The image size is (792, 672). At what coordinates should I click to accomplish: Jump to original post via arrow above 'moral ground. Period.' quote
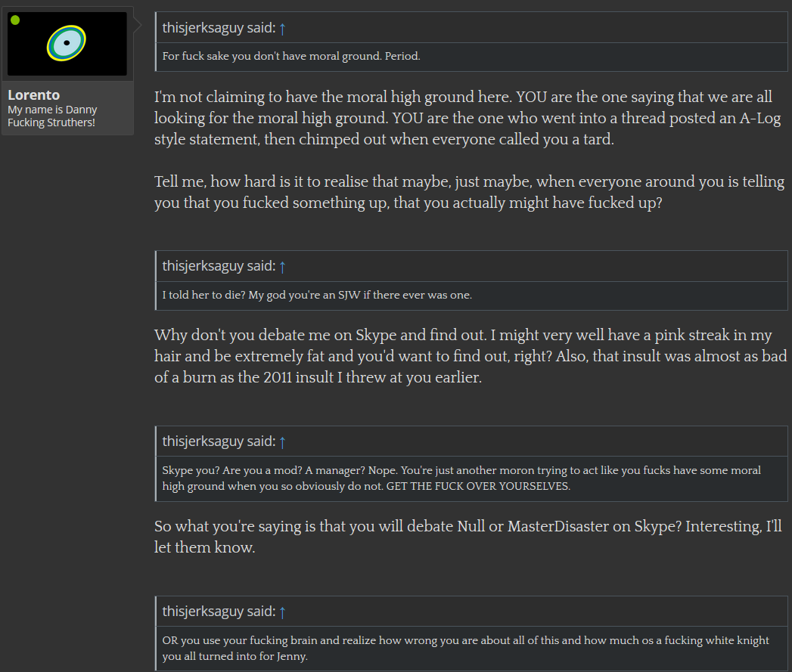click(282, 29)
